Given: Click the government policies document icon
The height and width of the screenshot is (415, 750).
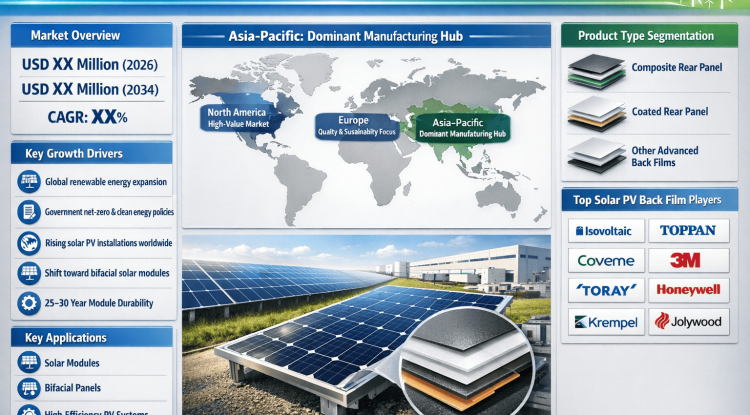Looking at the screenshot, I should [x=29, y=212].
